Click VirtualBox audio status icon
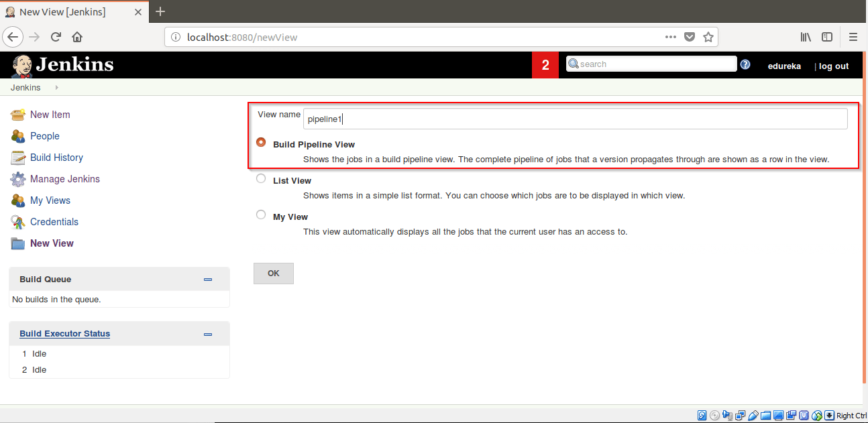 tap(727, 416)
